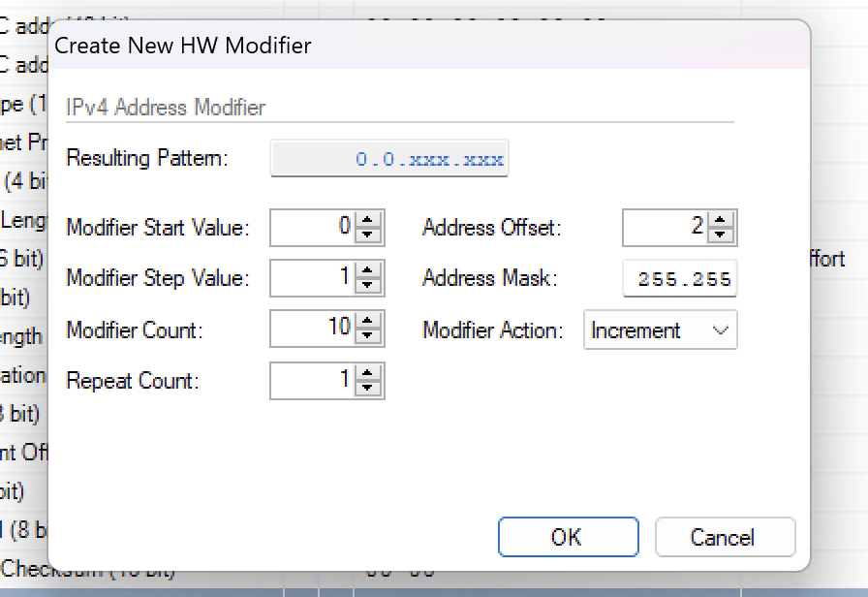The image size is (868, 597).
Task: Cancel the Create New HW Modifier dialog
Action: [x=725, y=537]
